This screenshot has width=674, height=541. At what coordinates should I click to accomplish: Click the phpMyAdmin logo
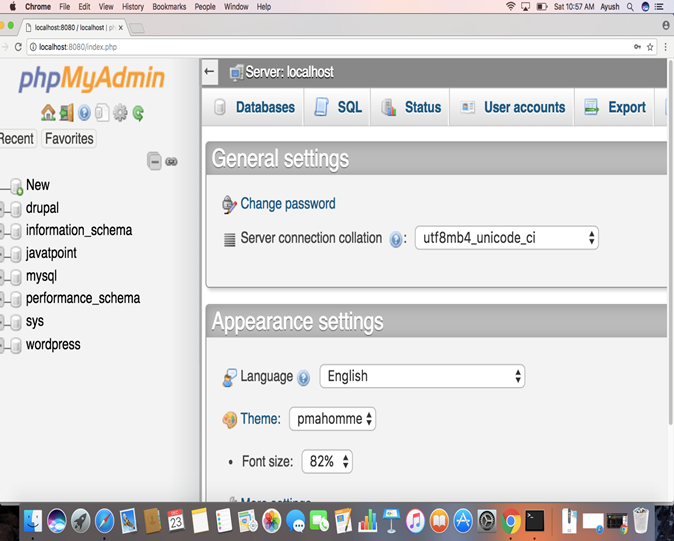pos(92,78)
